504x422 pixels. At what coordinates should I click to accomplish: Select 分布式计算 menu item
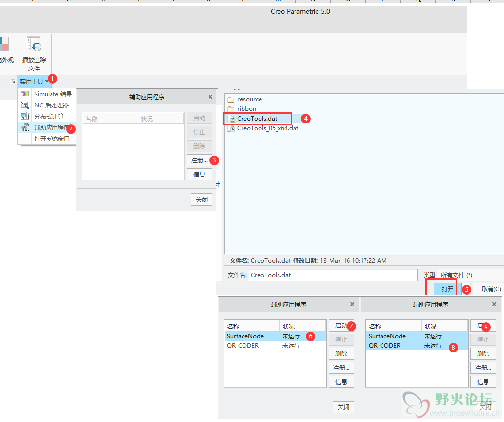[47, 116]
